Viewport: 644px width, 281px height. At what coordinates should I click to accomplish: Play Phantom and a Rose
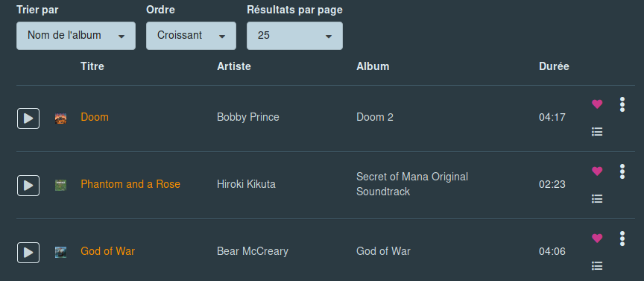[x=28, y=186]
